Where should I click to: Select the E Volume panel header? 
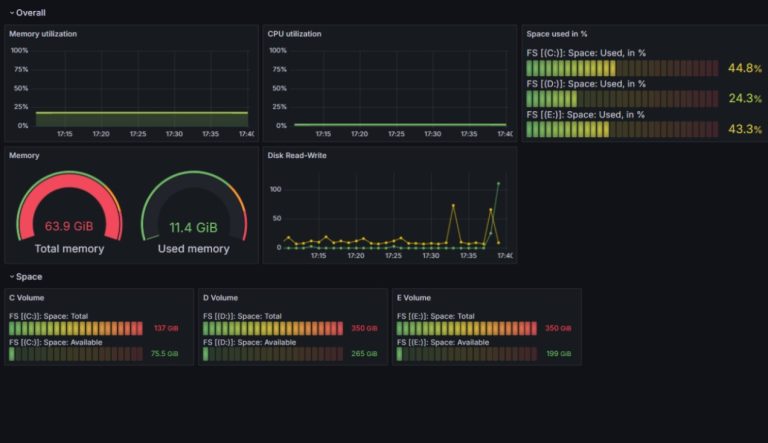(414, 298)
